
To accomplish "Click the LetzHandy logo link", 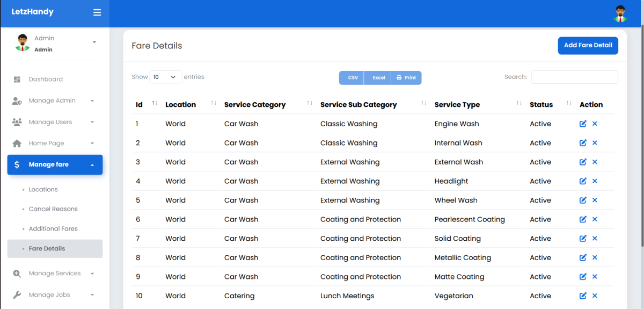I will point(32,12).
